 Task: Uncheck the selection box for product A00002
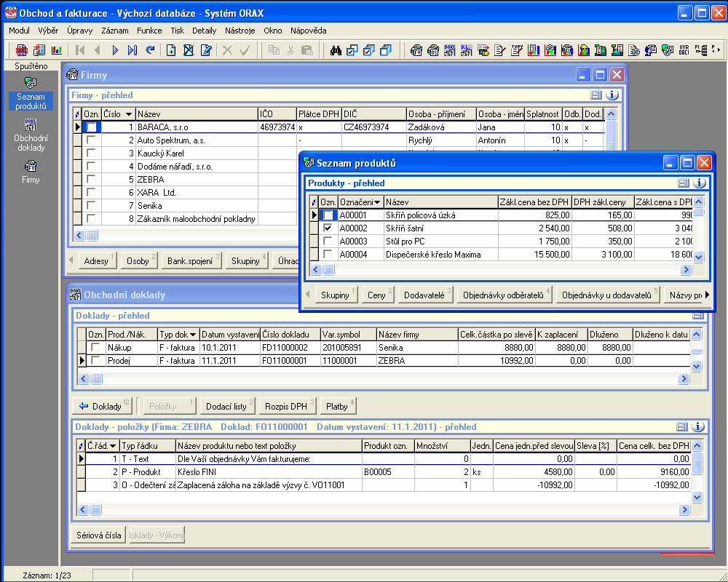pyautogui.click(x=328, y=228)
